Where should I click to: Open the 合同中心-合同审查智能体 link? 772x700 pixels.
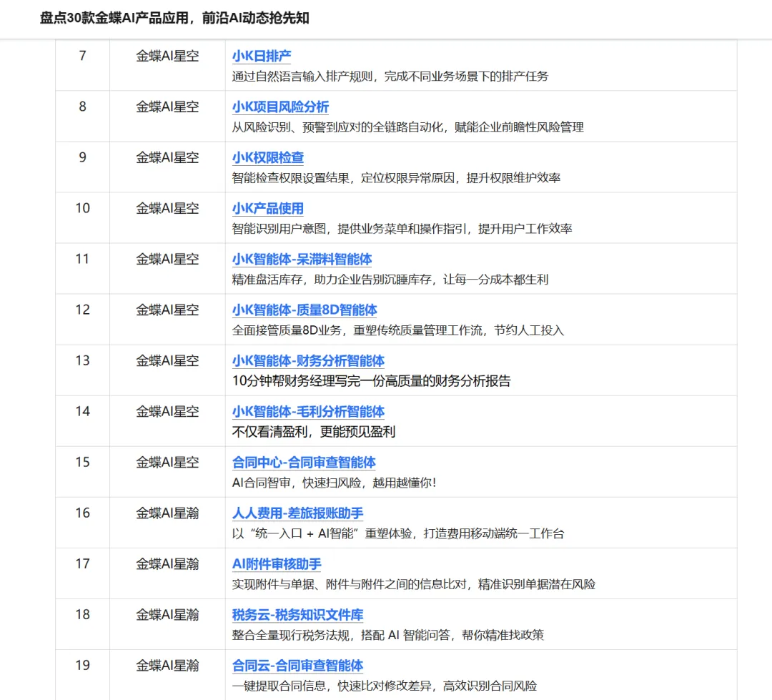[304, 462]
